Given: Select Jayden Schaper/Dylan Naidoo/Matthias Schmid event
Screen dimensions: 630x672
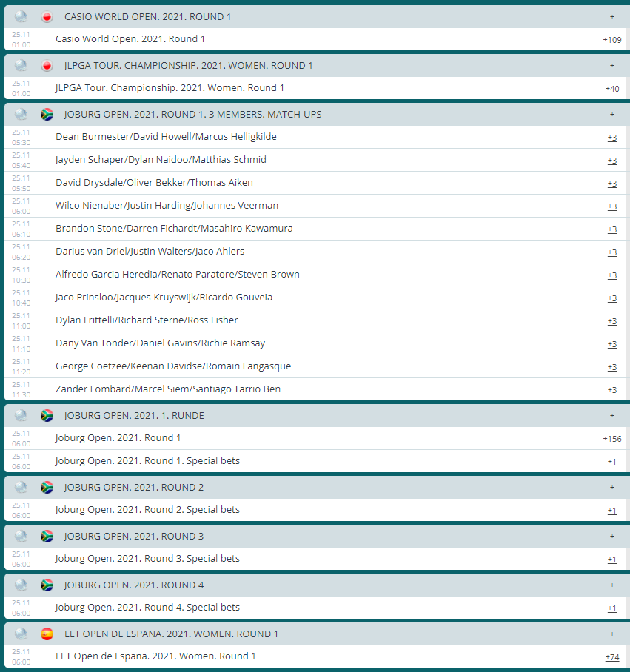Looking at the screenshot, I should tap(161, 160).
